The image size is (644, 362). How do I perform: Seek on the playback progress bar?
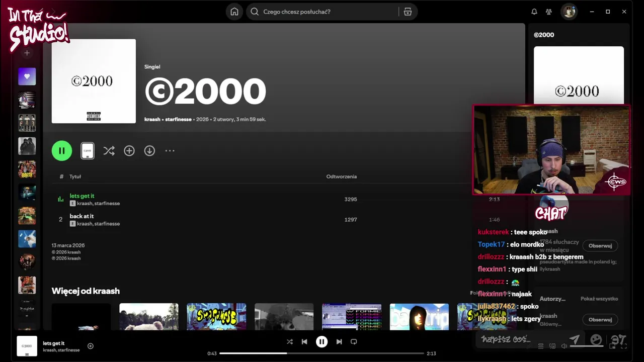(321, 353)
